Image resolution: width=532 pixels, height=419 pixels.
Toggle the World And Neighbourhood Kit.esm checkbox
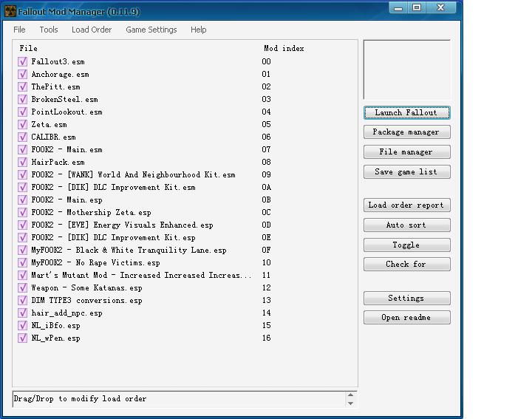(x=22, y=174)
